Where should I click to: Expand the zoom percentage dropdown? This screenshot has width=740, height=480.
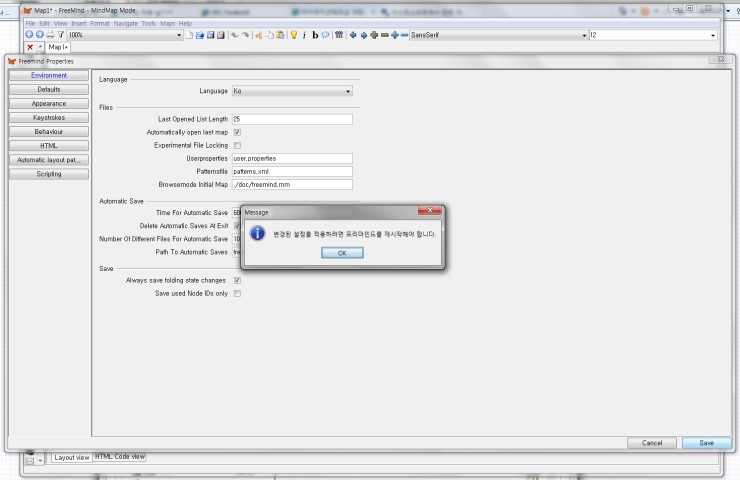click(x=179, y=35)
